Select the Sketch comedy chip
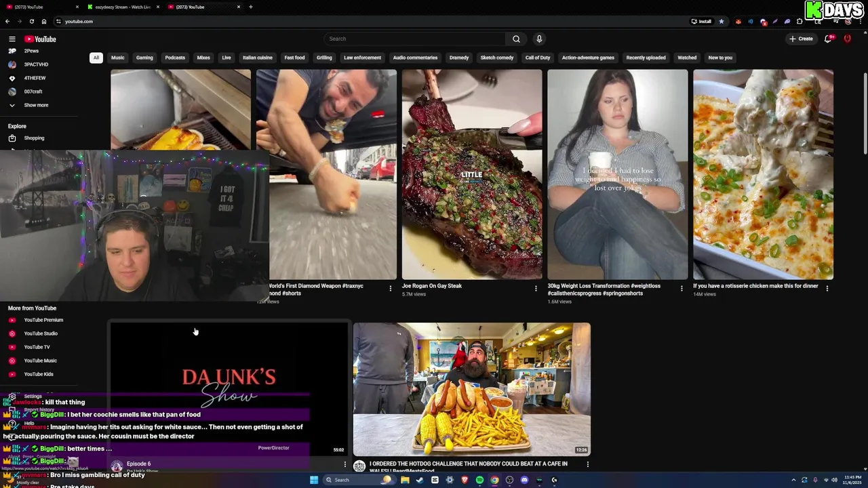The width and height of the screenshot is (868, 488). (x=497, y=58)
